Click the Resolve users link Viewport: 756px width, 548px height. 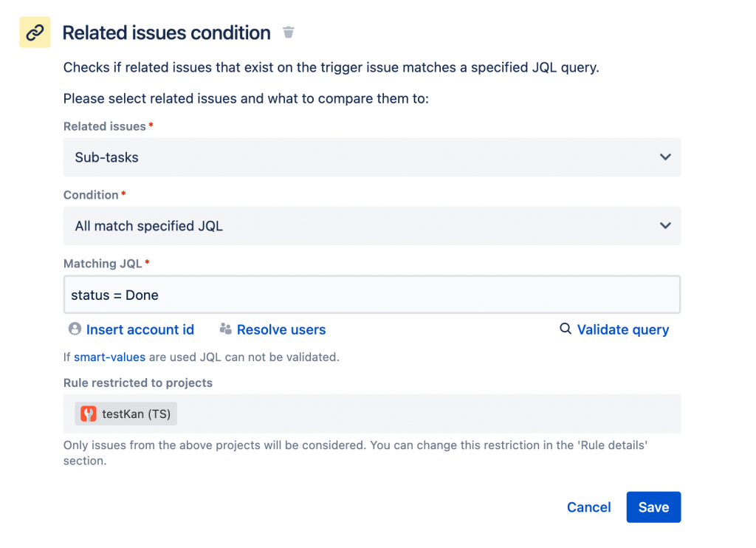click(x=281, y=329)
